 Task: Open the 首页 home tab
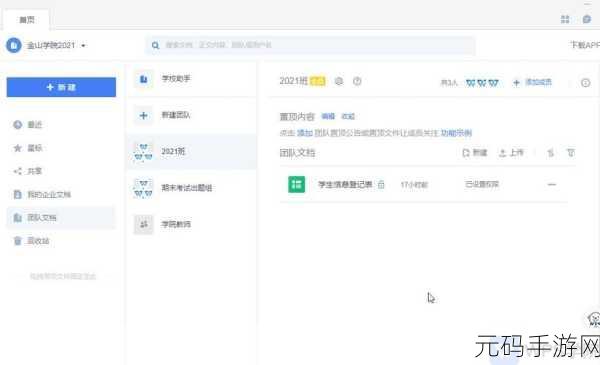(27, 20)
